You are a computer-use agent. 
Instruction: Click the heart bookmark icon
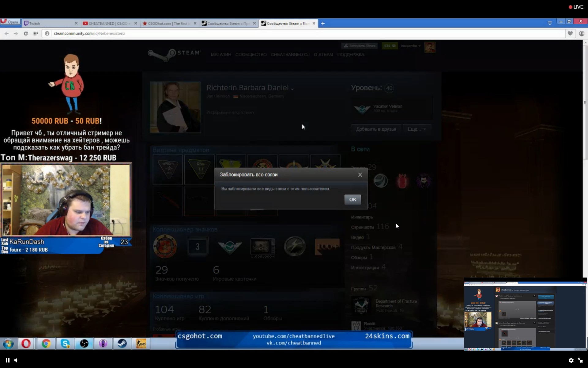[570, 33]
